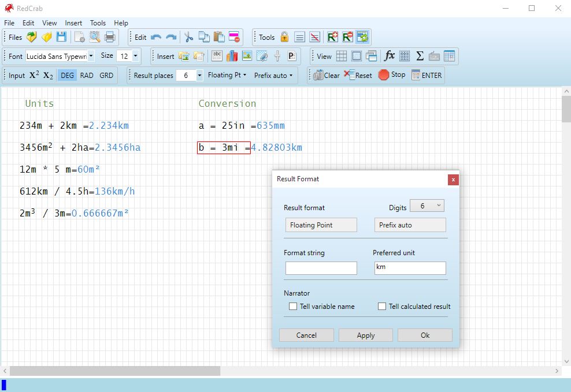Enable the Tell calculated result checkbox

point(382,307)
